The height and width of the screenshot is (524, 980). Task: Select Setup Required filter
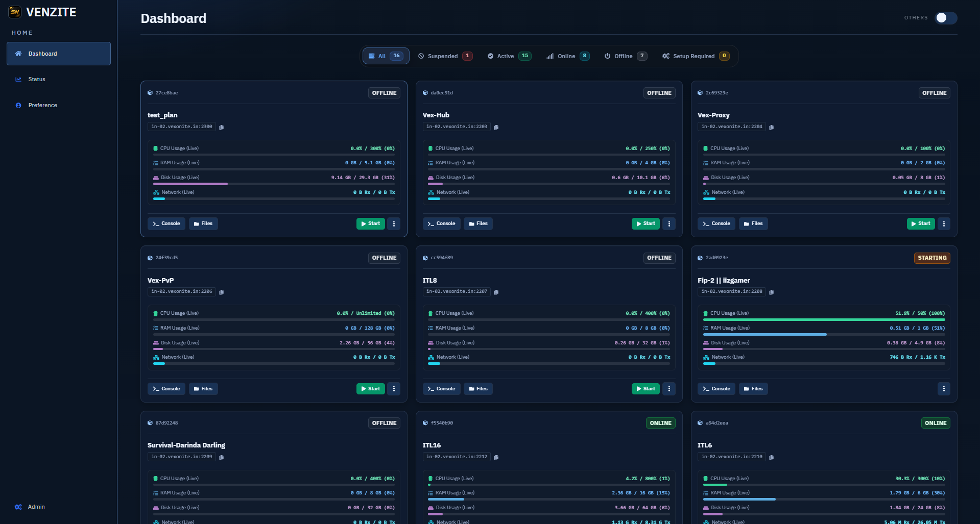click(696, 56)
